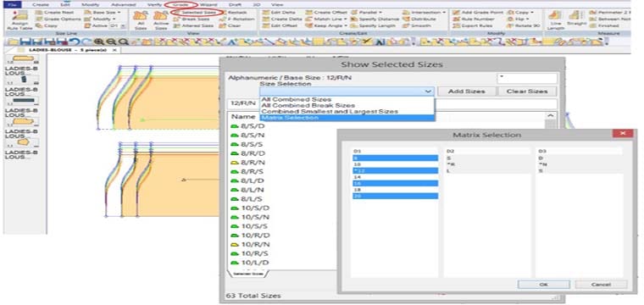Toggle size 16 in the D1 matrix column
This screenshot has width=644, height=305.
click(x=395, y=183)
